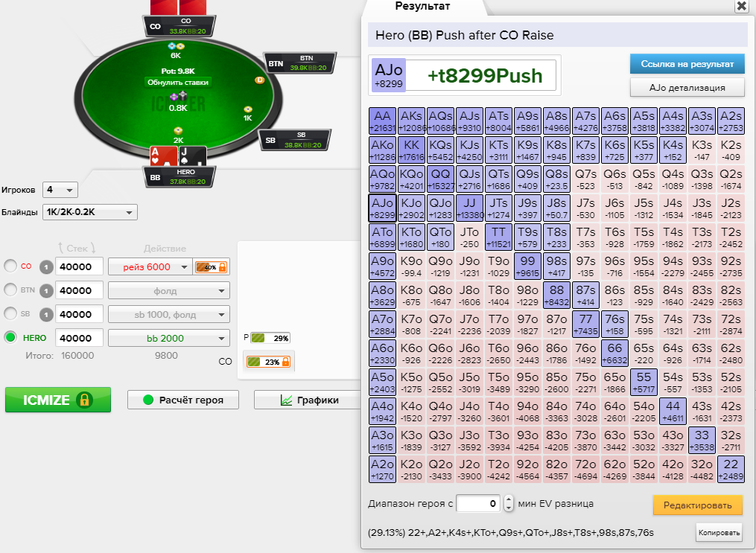Open AJo детализация button
Image resolution: width=756 pixels, height=553 pixels.
[x=687, y=88]
